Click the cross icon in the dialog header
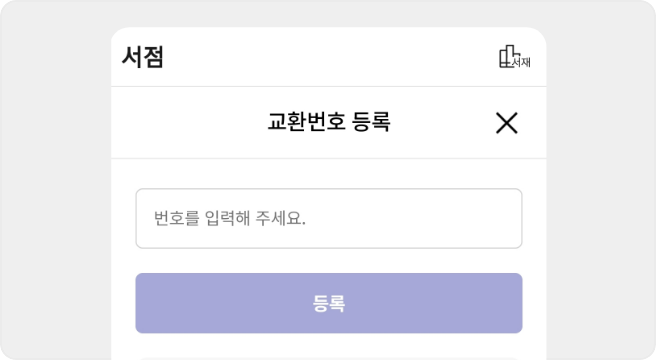The width and height of the screenshot is (656, 360). pos(507,123)
